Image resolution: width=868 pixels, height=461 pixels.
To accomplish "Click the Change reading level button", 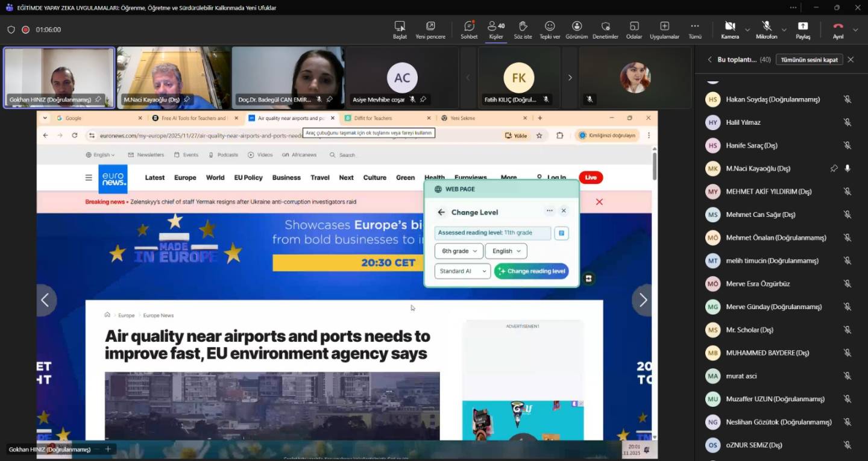I will (531, 271).
